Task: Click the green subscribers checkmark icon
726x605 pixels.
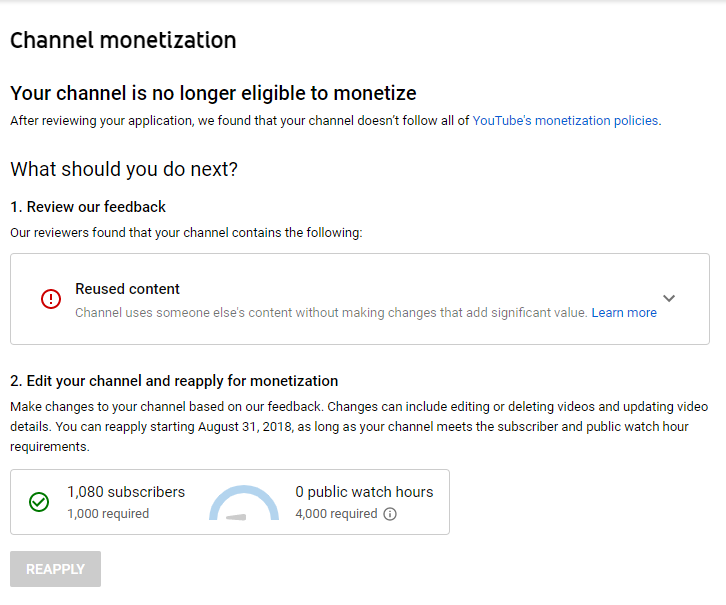Action: click(39, 502)
